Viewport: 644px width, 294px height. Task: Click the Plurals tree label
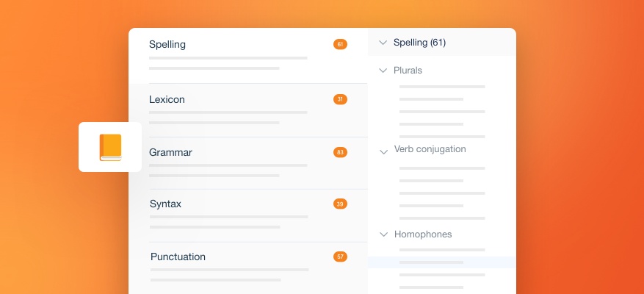point(408,71)
